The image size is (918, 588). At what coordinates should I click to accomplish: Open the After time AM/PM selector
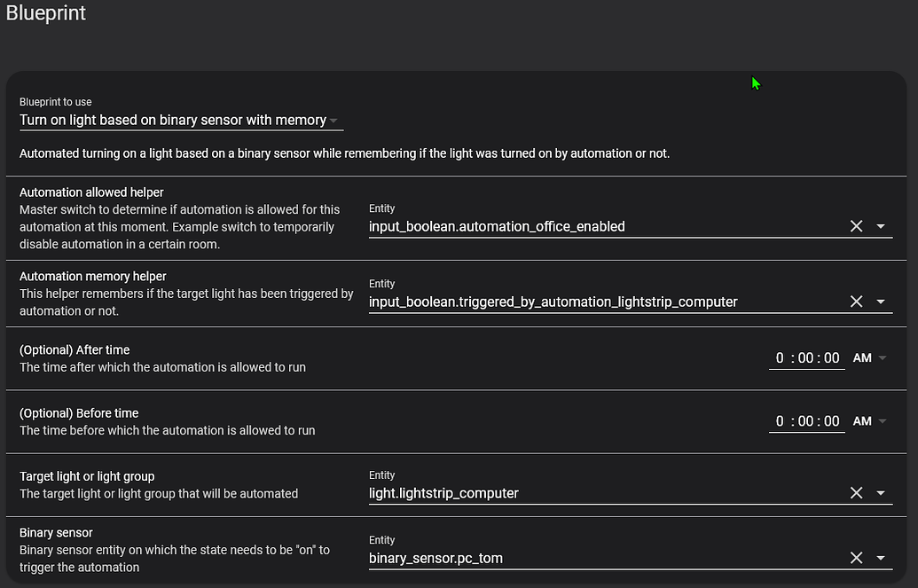click(x=869, y=358)
